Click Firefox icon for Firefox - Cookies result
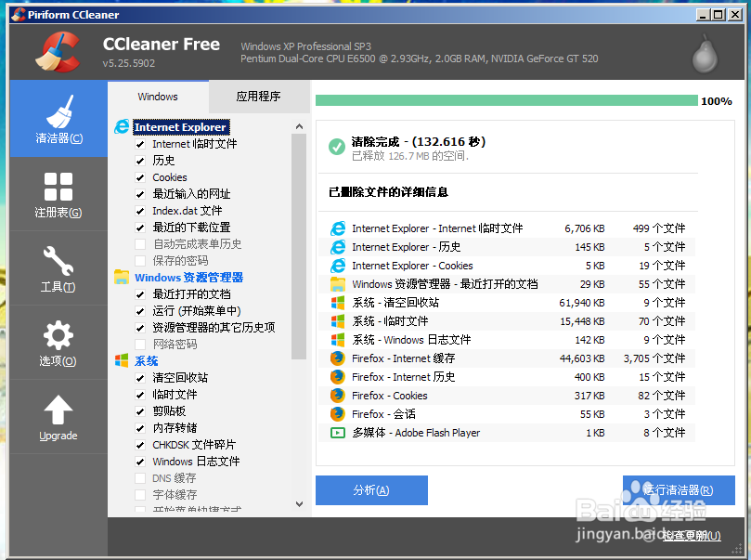The width and height of the screenshot is (751, 560). click(338, 396)
